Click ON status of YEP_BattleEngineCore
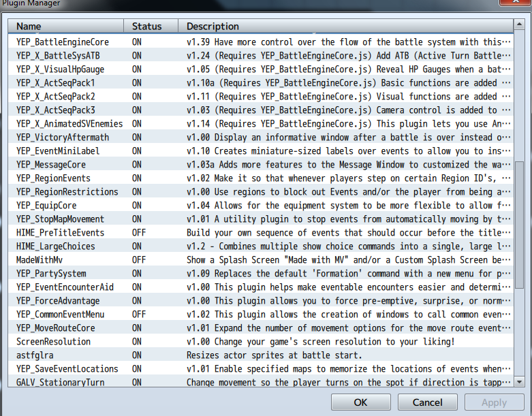Screen dimensions: 532x416 click(x=137, y=42)
